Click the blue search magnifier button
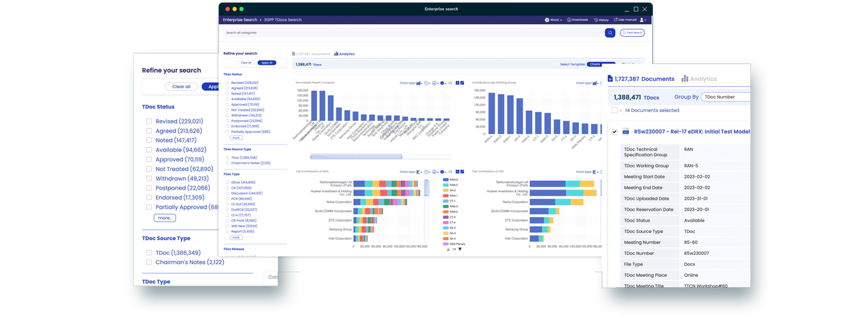 [610, 33]
